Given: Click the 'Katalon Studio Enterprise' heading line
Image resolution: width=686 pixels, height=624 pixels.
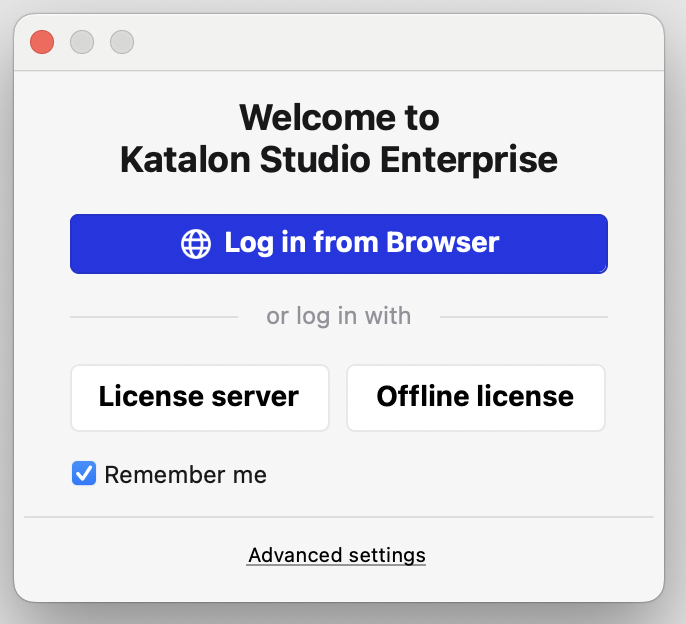Looking at the screenshot, I should (339, 160).
